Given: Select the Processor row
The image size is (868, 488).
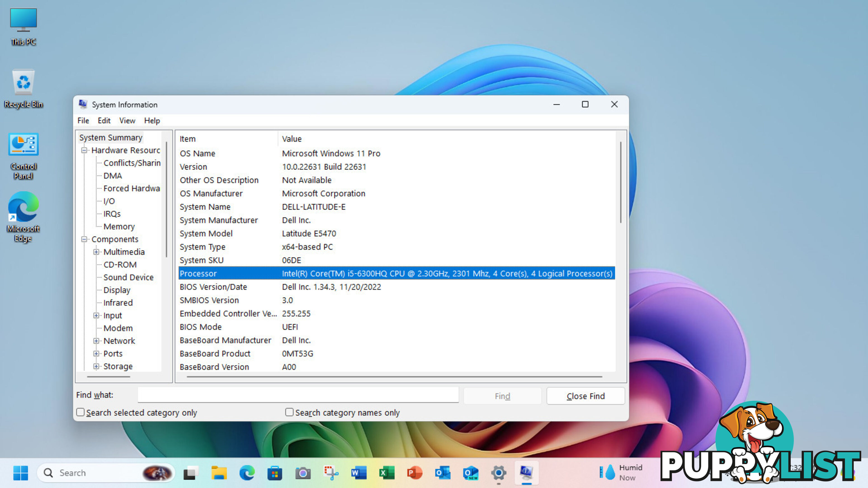Looking at the screenshot, I should click(x=397, y=273).
